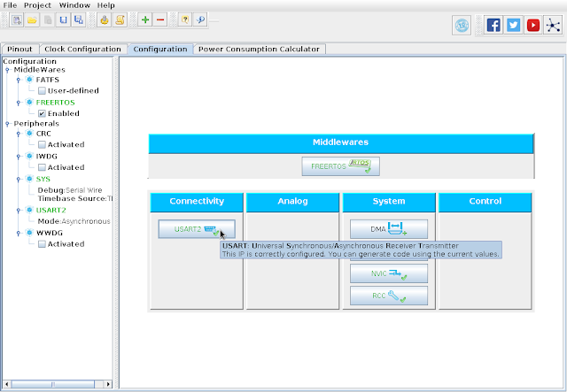The height and width of the screenshot is (392, 567).
Task: Save the project with the single floppy disk icon
Action: click(63, 19)
